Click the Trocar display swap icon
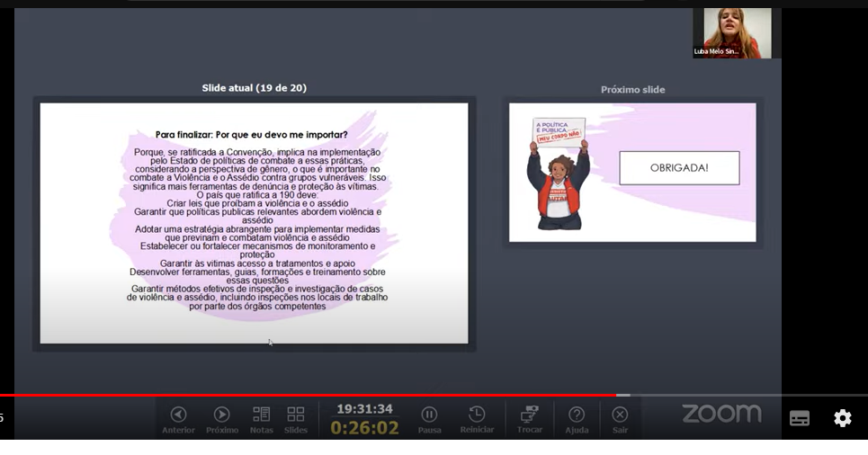 pos(530,415)
